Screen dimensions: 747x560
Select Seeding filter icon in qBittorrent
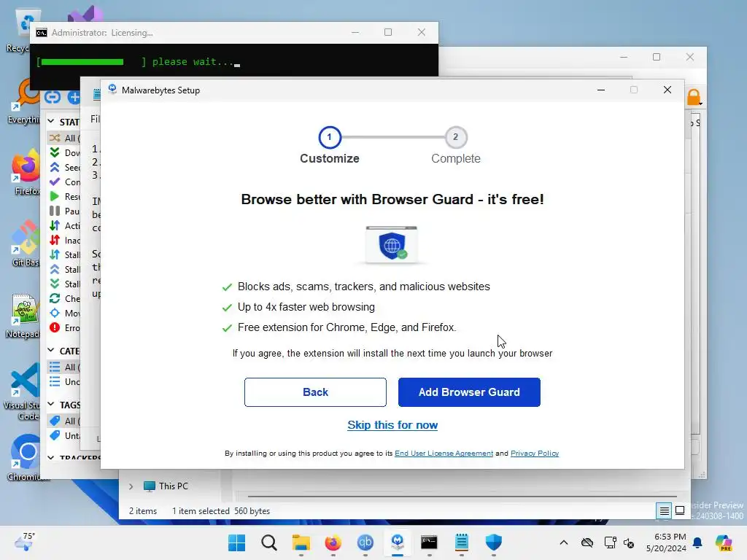(x=55, y=167)
